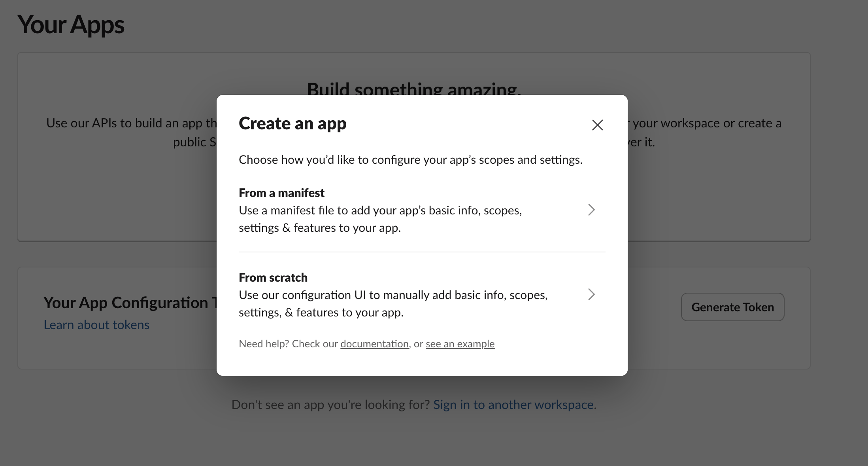Click the From scratch heading text
Image resolution: width=868 pixels, height=466 pixels.
[273, 277]
